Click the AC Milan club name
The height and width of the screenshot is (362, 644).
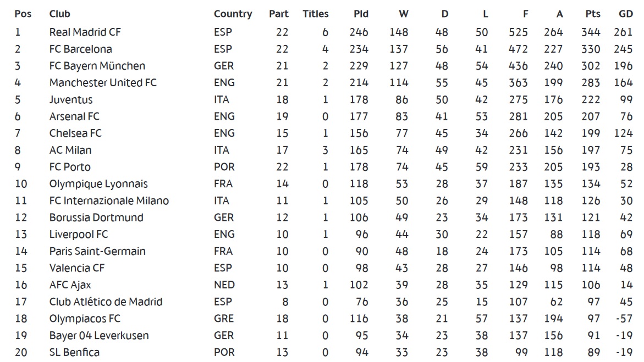coord(70,150)
